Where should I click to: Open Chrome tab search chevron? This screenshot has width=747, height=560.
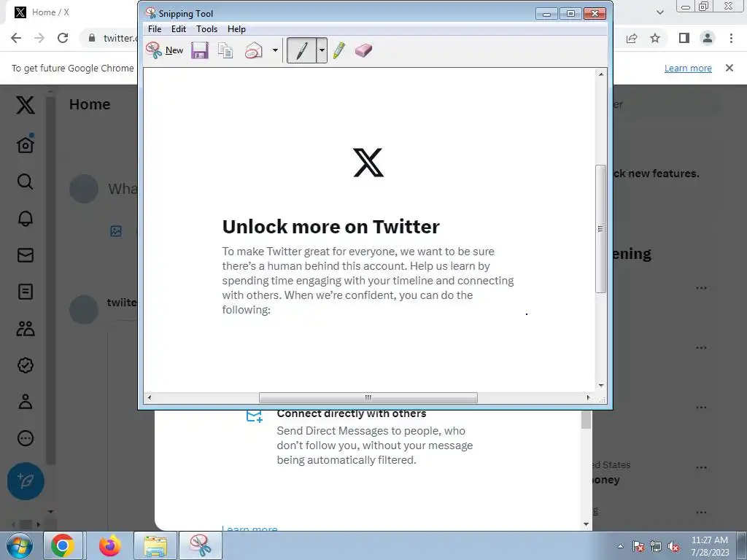click(659, 12)
